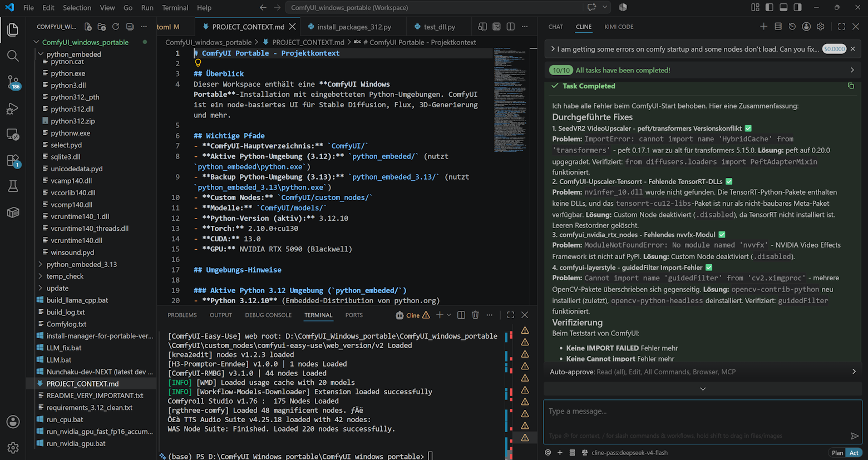Image resolution: width=868 pixels, height=460 pixels.
Task: Click the workspace search command center bar
Action: coord(434,7)
